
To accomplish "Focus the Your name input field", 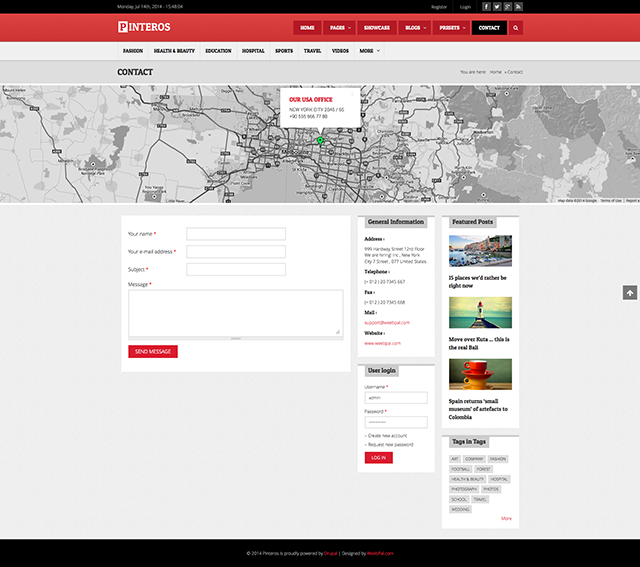I will [236, 234].
